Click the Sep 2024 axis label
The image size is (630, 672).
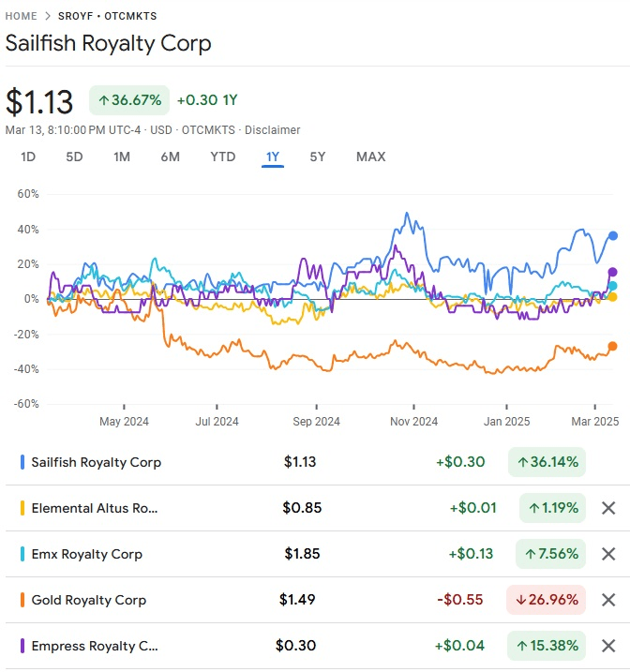tap(316, 422)
